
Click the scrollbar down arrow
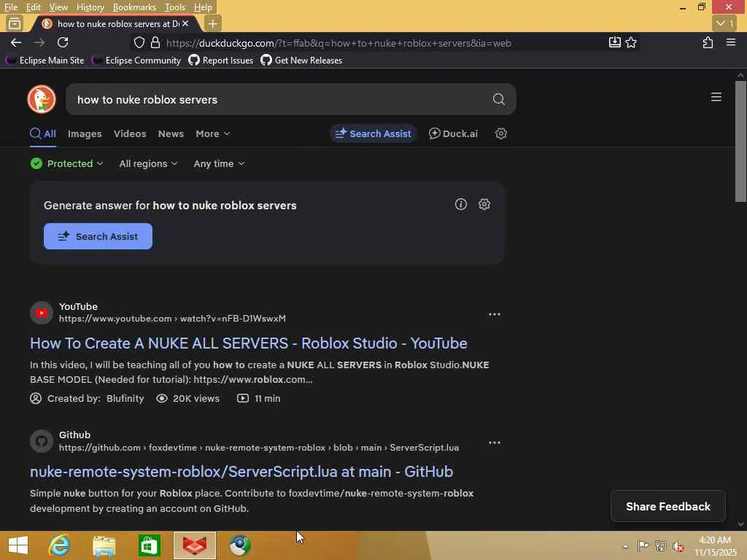pos(740,524)
